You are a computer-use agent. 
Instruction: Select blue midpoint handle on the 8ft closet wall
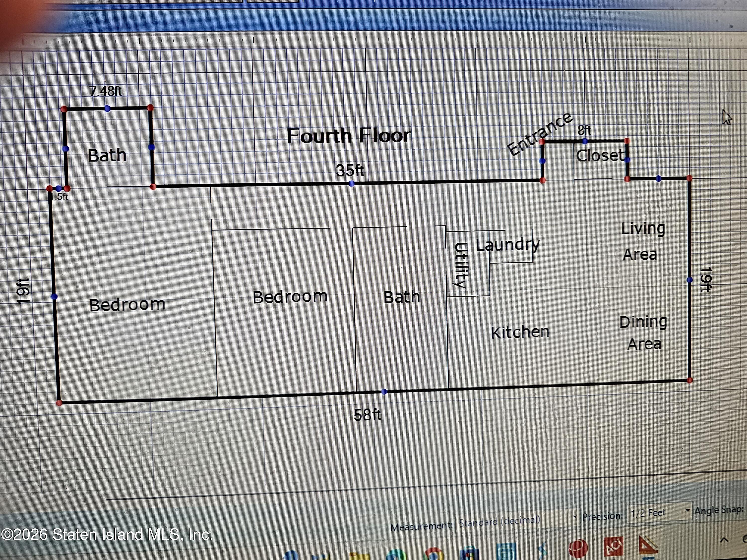[585, 141]
